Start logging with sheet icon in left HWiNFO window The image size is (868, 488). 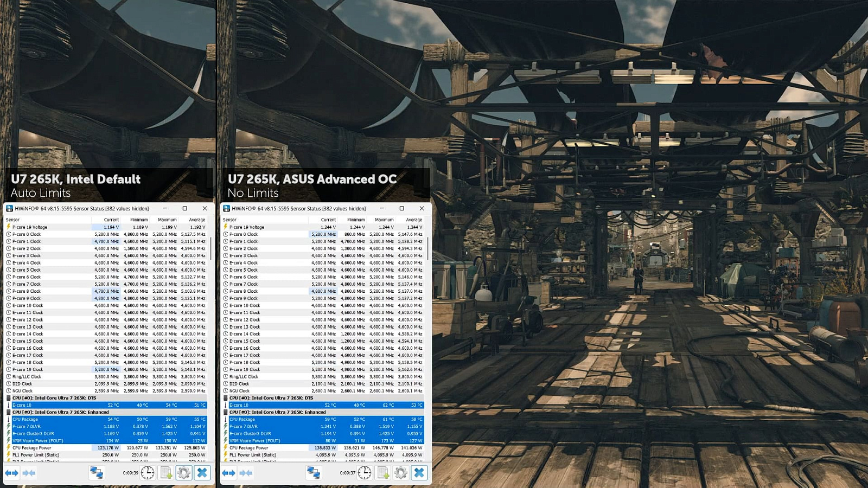coord(166,473)
